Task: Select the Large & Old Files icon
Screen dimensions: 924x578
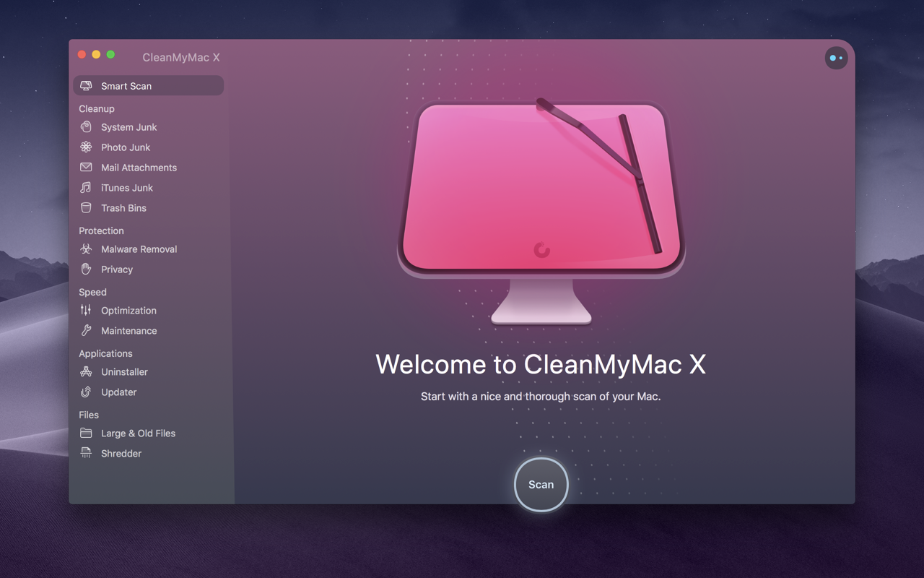Action: point(87,433)
